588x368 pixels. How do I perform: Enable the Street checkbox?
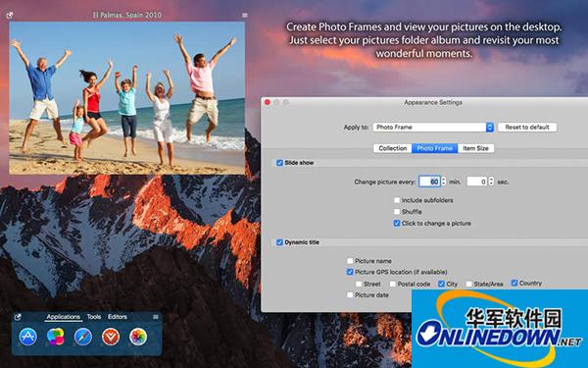(359, 284)
